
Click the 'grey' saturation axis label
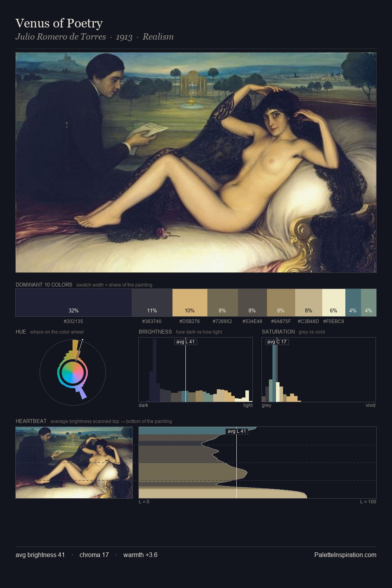click(x=267, y=405)
